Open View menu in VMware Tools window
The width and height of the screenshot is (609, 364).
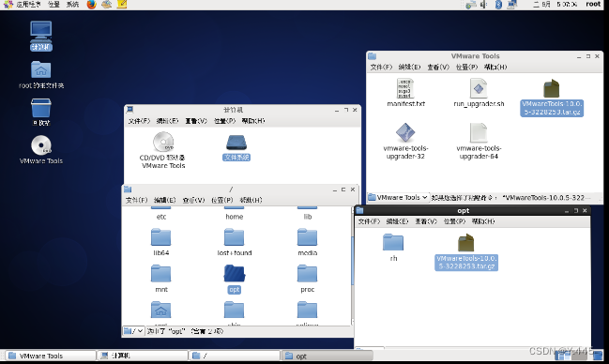tap(438, 67)
